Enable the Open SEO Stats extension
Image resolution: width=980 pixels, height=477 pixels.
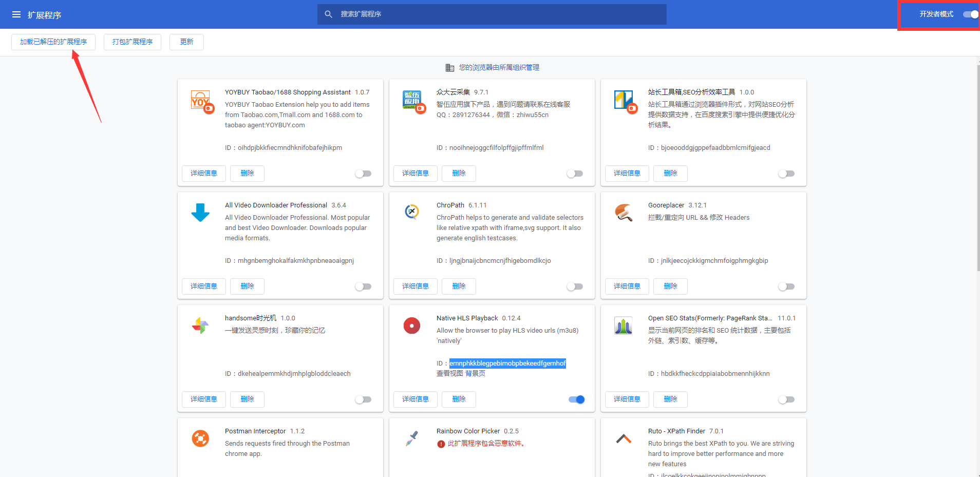click(786, 399)
